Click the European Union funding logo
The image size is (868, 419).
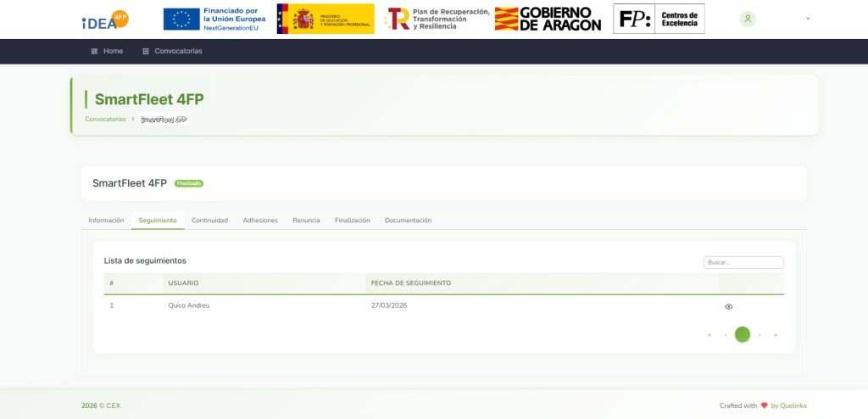(x=214, y=19)
